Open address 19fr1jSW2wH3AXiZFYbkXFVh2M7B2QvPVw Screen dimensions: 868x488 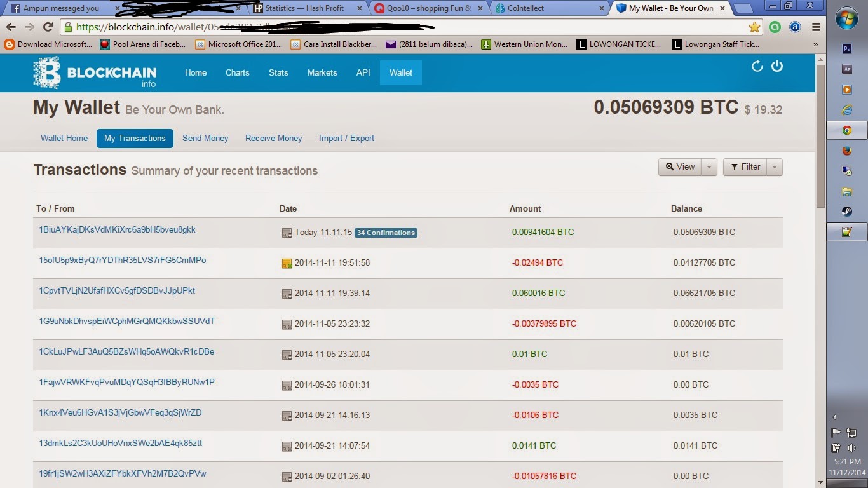pyautogui.click(x=123, y=474)
